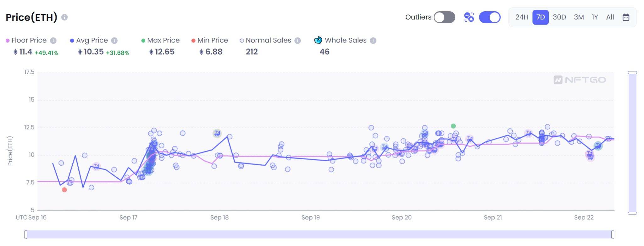Turn off the blue sales marker toggle
The height and width of the screenshot is (246, 644).
tap(490, 17)
